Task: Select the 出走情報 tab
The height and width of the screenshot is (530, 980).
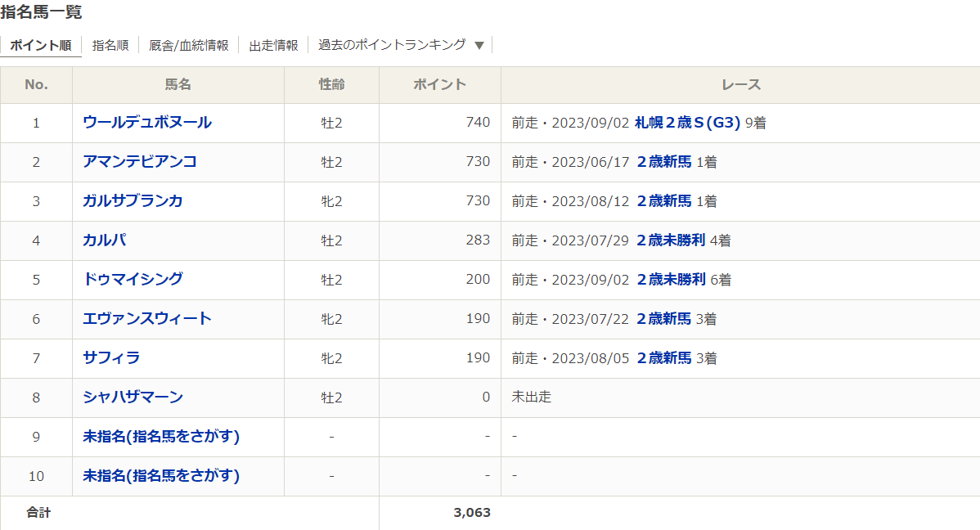Action: click(273, 45)
